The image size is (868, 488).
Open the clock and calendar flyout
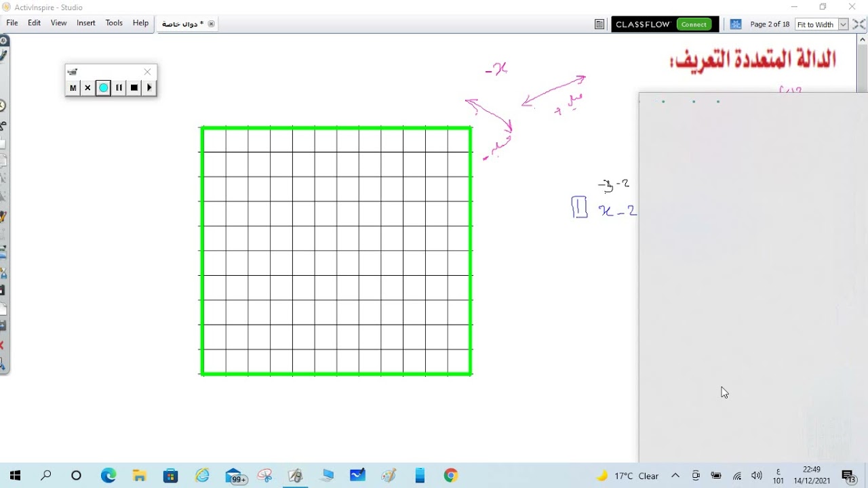pos(812,476)
